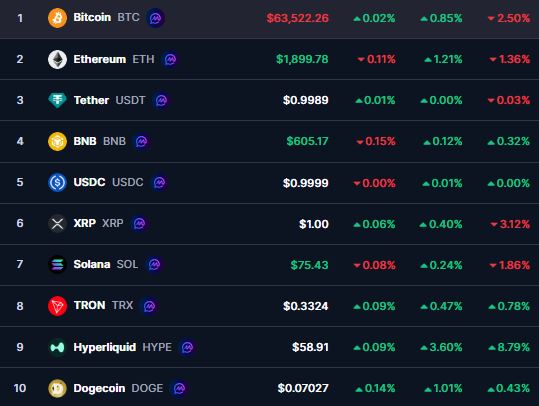The height and width of the screenshot is (406, 539).
Task: Click the Solana price $75.43
Action: click(x=309, y=265)
